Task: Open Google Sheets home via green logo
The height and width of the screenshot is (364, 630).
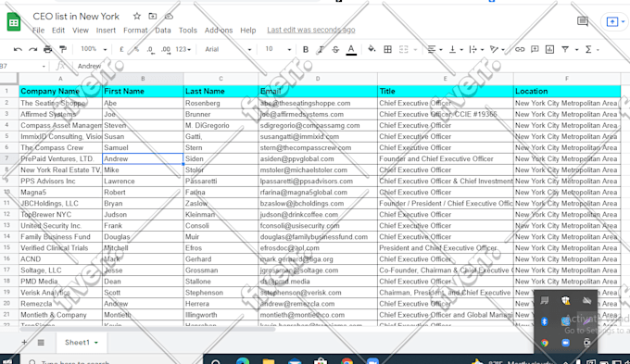Action: click(14, 21)
